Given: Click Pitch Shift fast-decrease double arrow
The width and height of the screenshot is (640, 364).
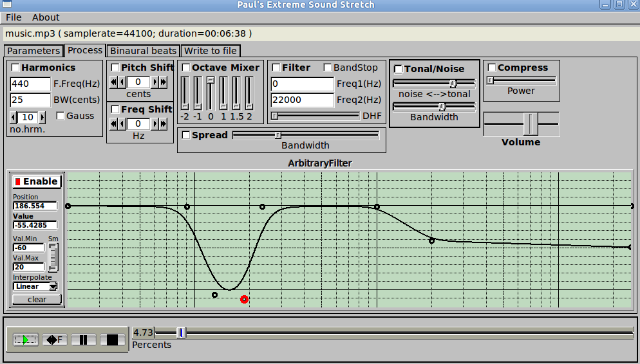Looking at the screenshot, I should 114,82.
